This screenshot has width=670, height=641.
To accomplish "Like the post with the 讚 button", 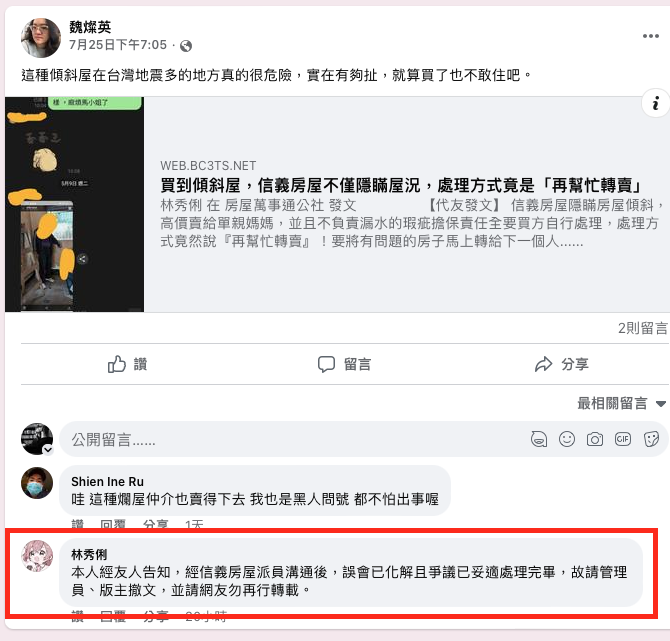I will tap(127, 365).
